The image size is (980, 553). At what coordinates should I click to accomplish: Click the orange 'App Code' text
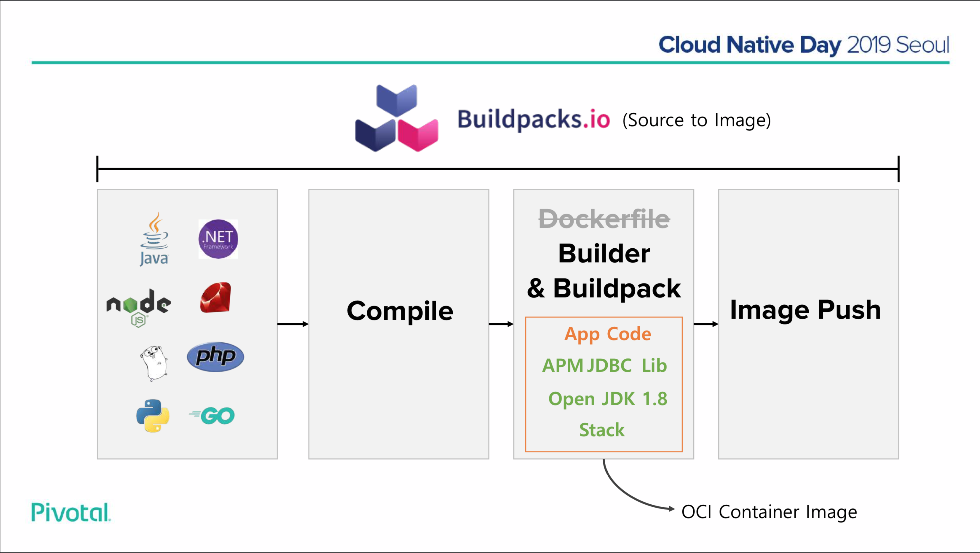click(x=608, y=334)
